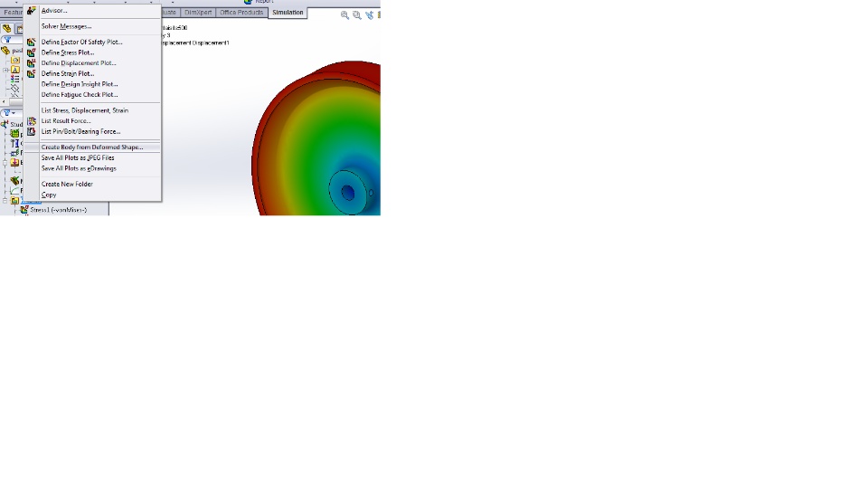Choose Define Fatigue Check Plot
The width and height of the screenshot is (868, 504).
point(80,95)
